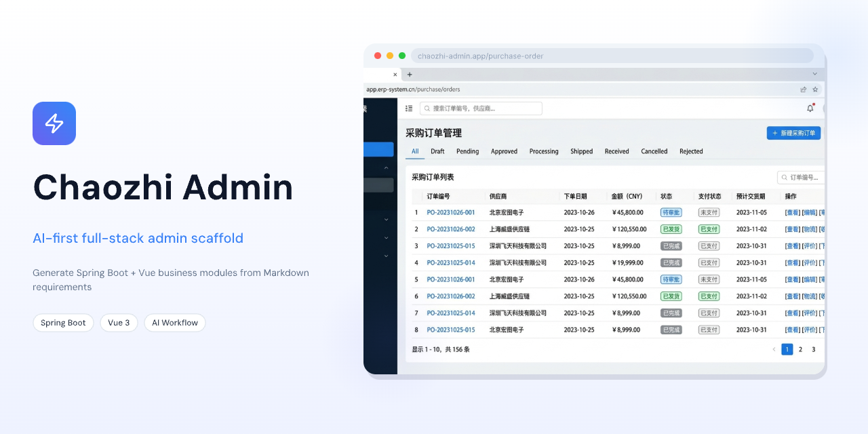The width and height of the screenshot is (868, 434).
Task: Click 物流 link in row 6
Action: coord(810,296)
